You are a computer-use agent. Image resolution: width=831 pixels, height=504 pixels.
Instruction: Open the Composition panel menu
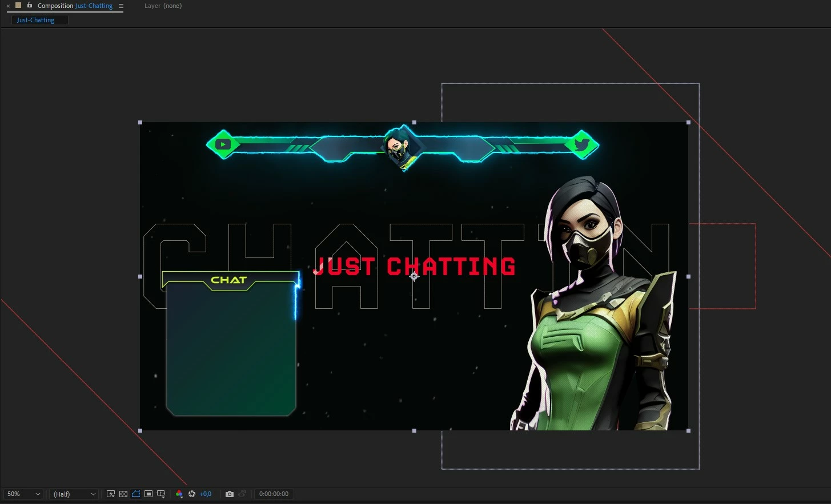tap(121, 6)
